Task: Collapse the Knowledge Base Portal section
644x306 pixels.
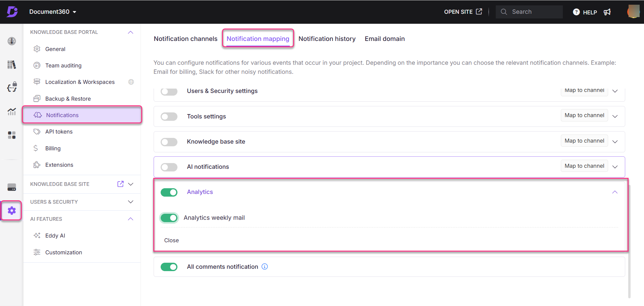Action: click(x=131, y=32)
